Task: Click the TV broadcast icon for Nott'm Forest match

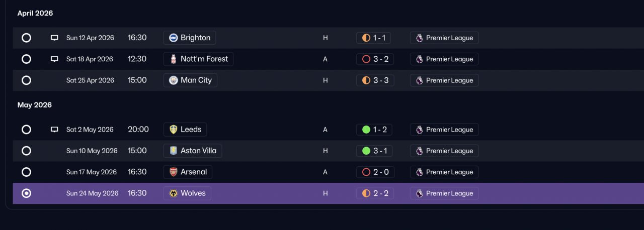Action: point(54,59)
